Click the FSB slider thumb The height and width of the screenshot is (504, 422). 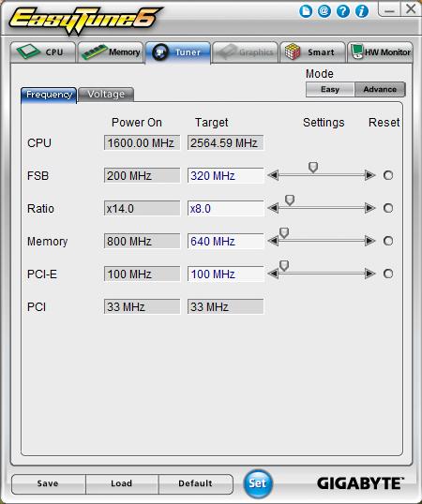(313, 167)
